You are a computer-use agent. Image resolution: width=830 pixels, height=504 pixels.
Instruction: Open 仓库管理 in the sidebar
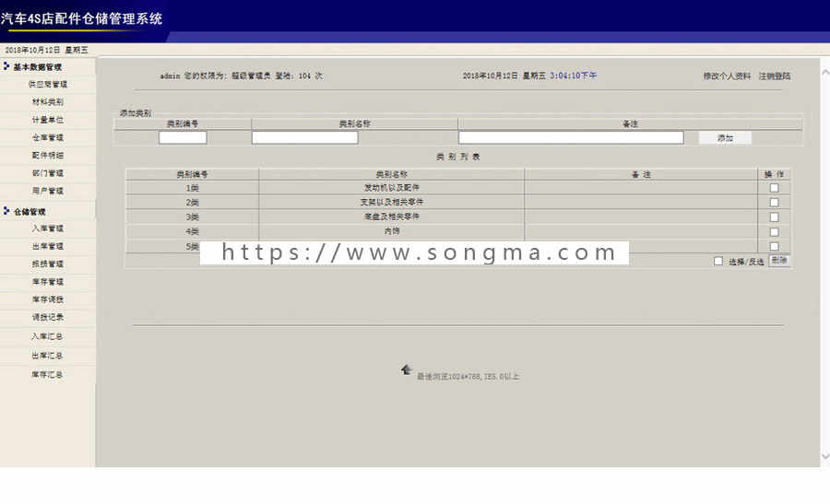tap(48, 137)
